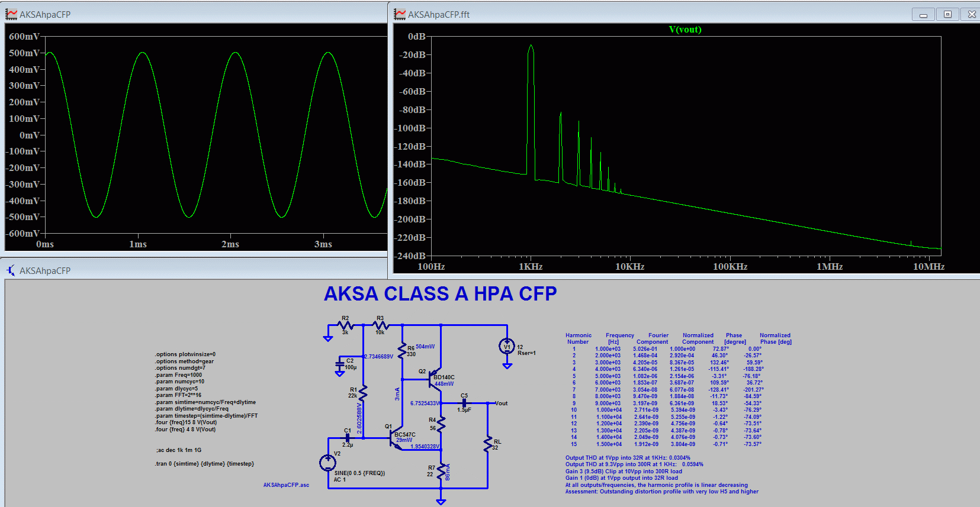Click the 1.5µF value of C5

pos(464,410)
